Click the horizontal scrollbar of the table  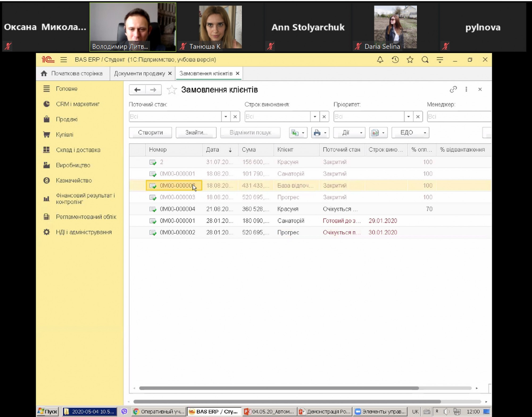[279, 388]
